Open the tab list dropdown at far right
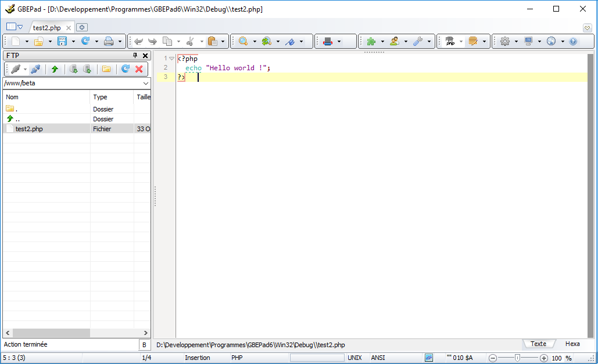Screen dimensions: 598x364 pyautogui.click(x=588, y=28)
